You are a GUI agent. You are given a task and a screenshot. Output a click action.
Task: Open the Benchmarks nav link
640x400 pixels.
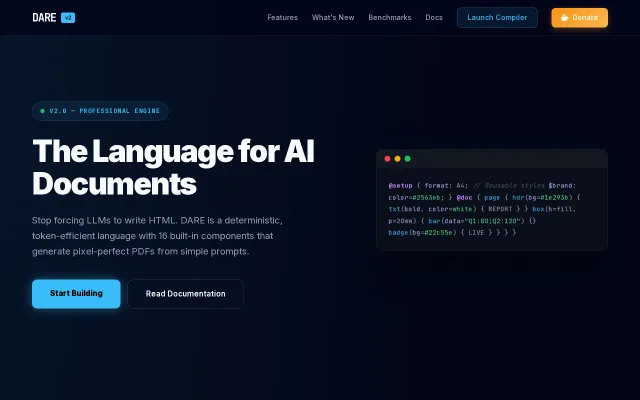click(x=390, y=18)
